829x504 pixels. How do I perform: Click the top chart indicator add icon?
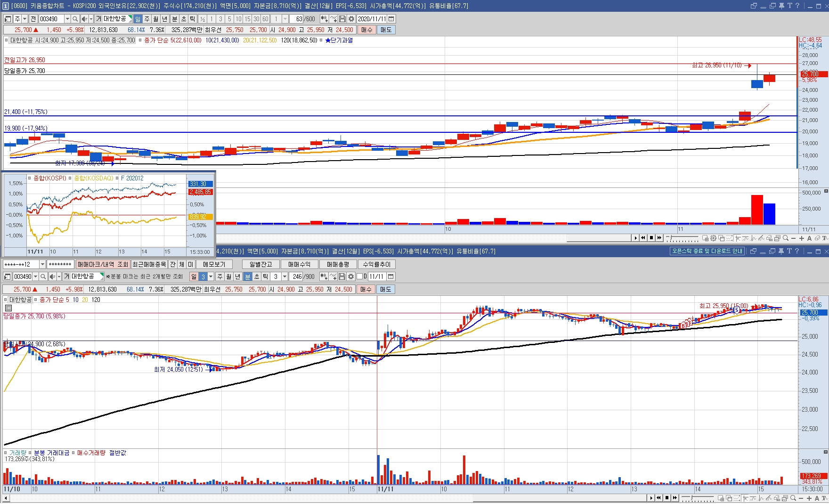333,19
